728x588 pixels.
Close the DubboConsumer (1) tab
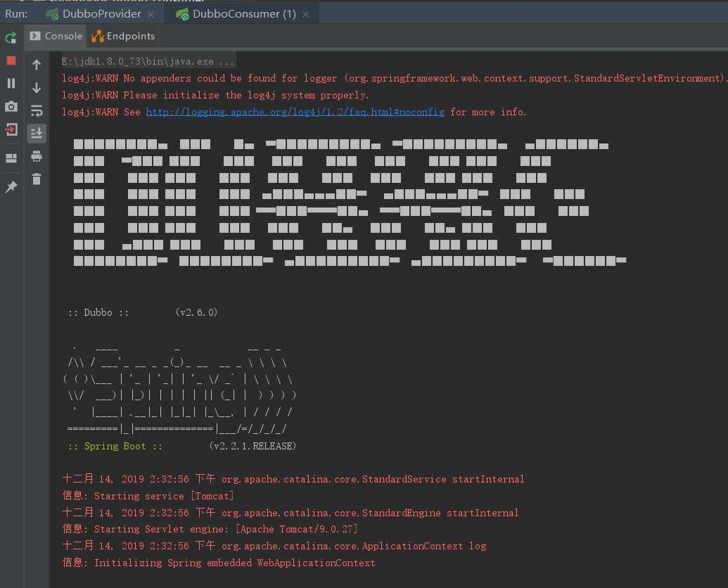(x=305, y=15)
